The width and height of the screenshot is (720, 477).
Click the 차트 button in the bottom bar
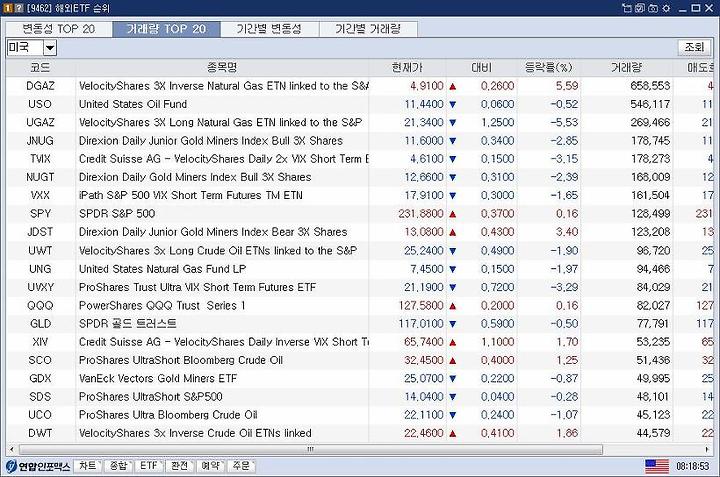(x=88, y=466)
